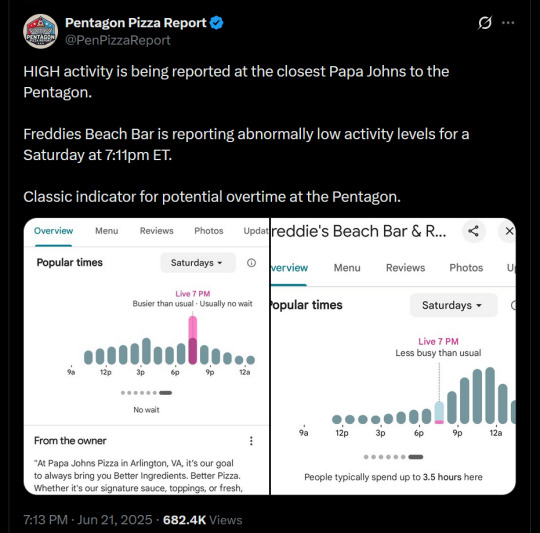Click the Grok slash-circle icon
The height and width of the screenshot is (533, 540).
click(x=485, y=23)
